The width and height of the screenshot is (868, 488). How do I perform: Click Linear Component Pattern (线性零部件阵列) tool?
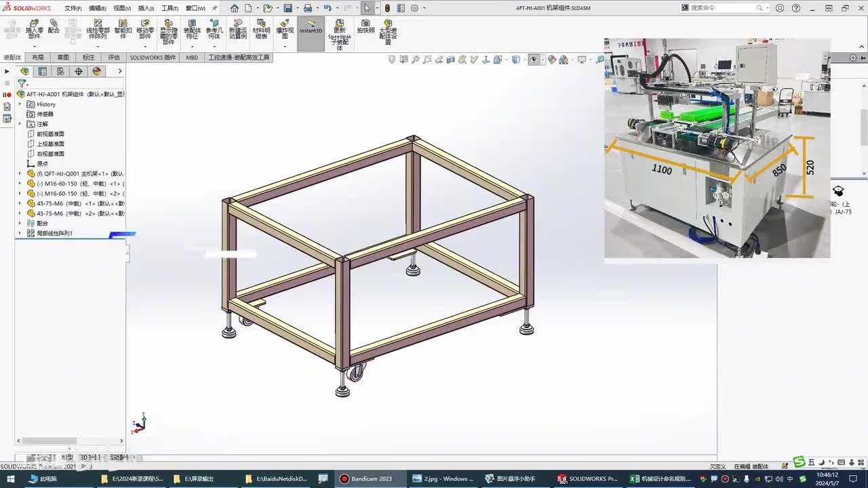(98, 28)
